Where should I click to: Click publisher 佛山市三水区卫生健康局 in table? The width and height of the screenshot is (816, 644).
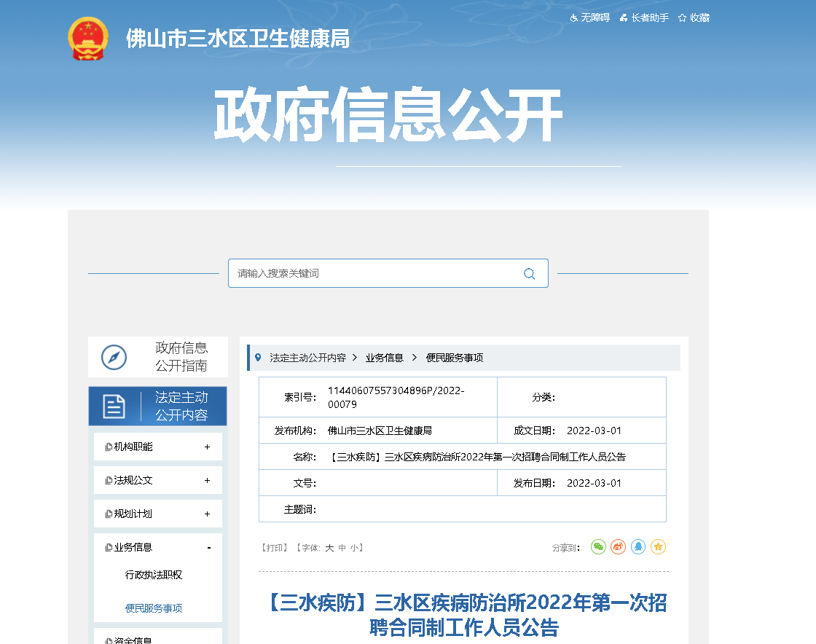pyautogui.click(x=380, y=431)
